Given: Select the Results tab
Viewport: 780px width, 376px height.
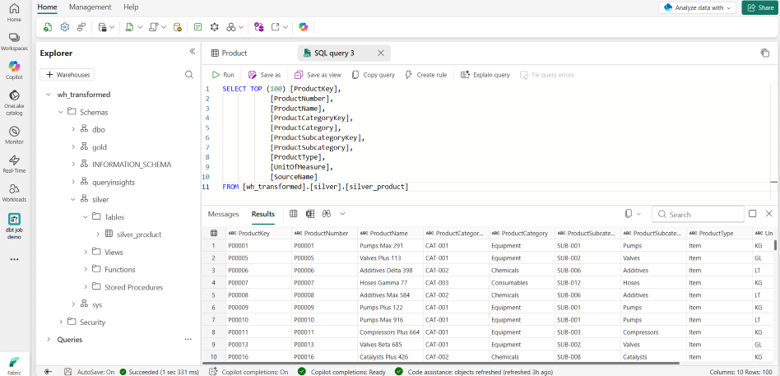Looking at the screenshot, I should [x=263, y=214].
